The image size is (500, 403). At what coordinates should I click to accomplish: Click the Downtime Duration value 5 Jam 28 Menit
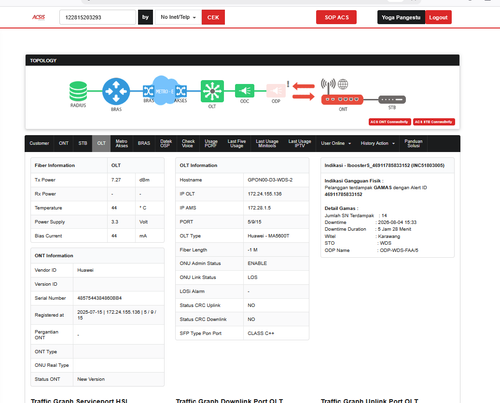(394, 229)
